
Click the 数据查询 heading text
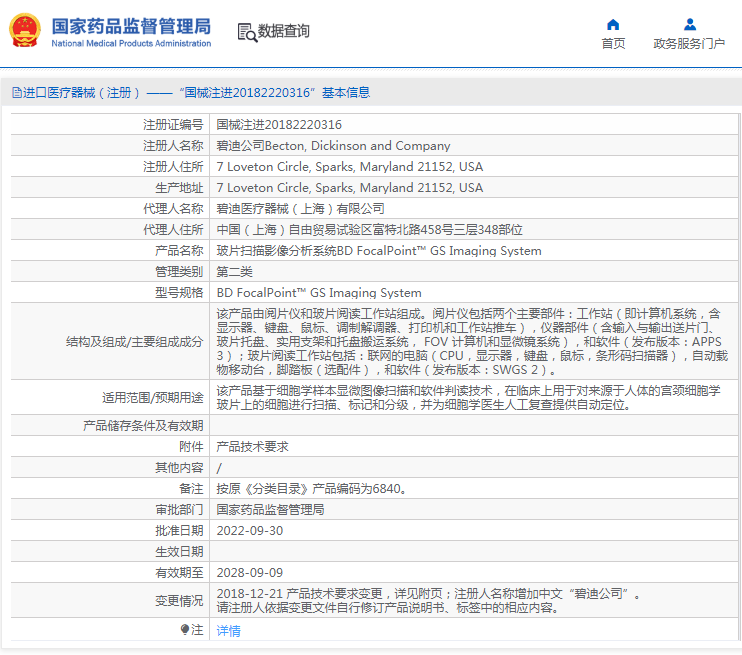pyautogui.click(x=283, y=31)
